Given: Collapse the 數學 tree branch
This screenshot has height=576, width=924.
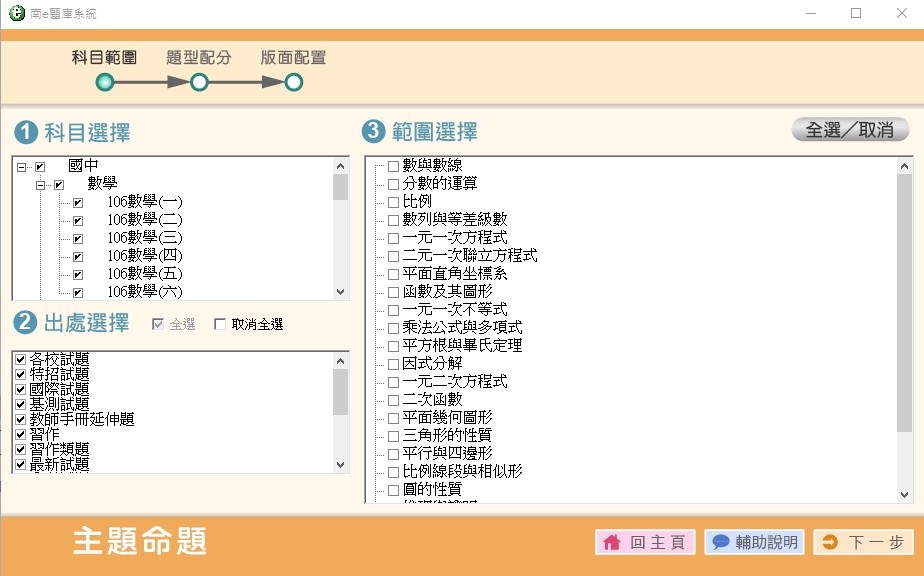Looking at the screenshot, I should pyautogui.click(x=41, y=185).
